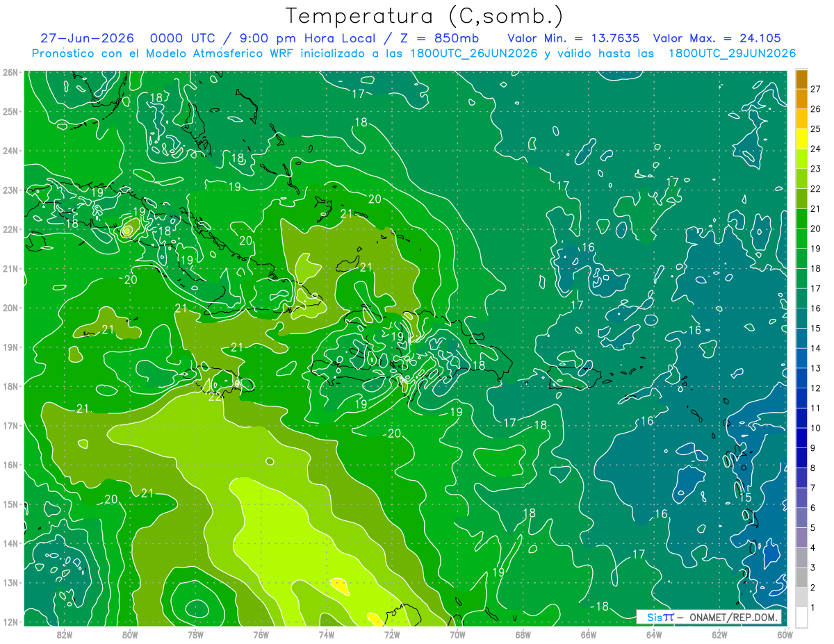This screenshot has height=644, width=834.
Task: Pick the 20 degree green legend segment
Action: (x=801, y=219)
